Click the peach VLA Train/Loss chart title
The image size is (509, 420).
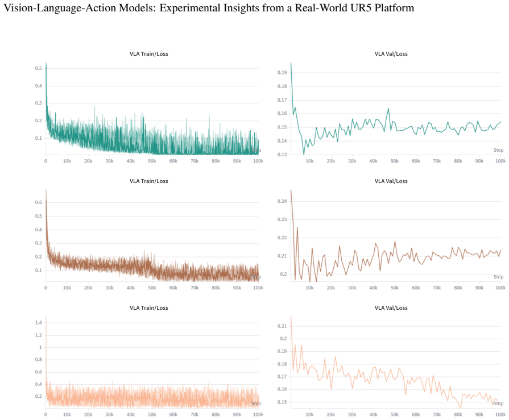[148, 308]
